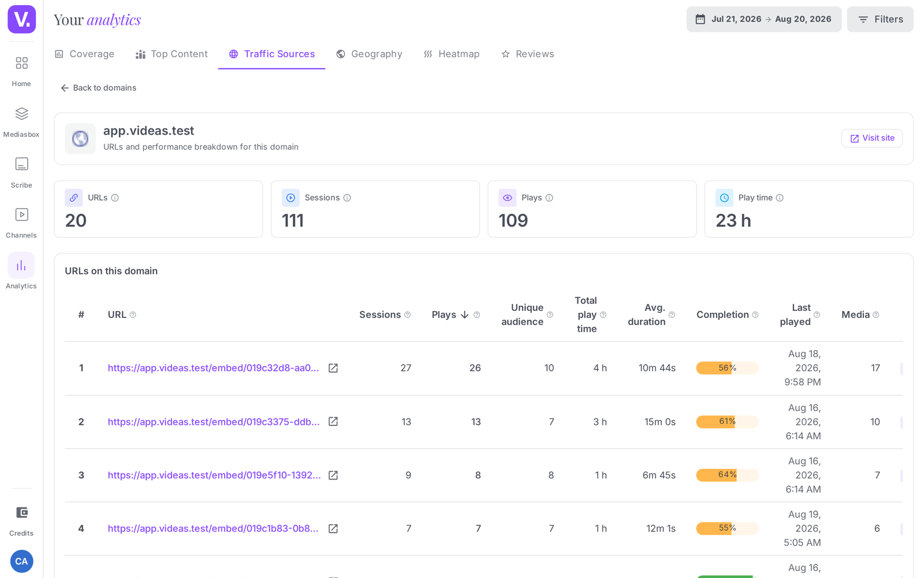
Task: Click Back to domains link
Action: coord(99,88)
